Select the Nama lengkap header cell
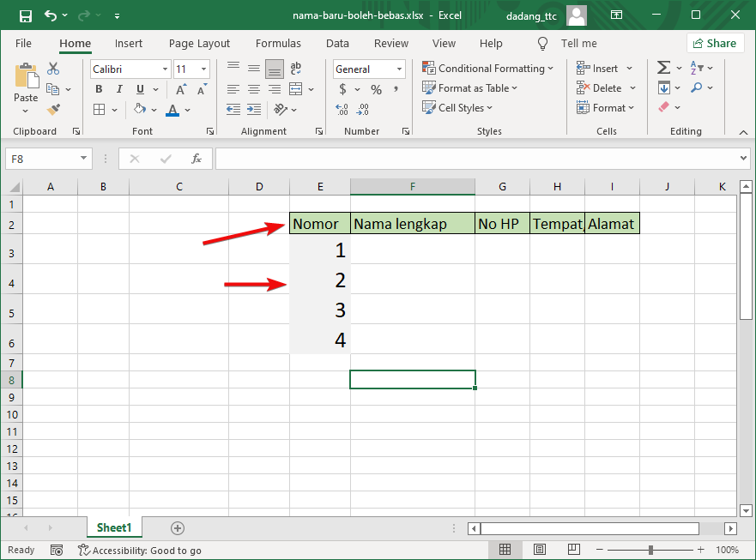 tap(412, 224)
